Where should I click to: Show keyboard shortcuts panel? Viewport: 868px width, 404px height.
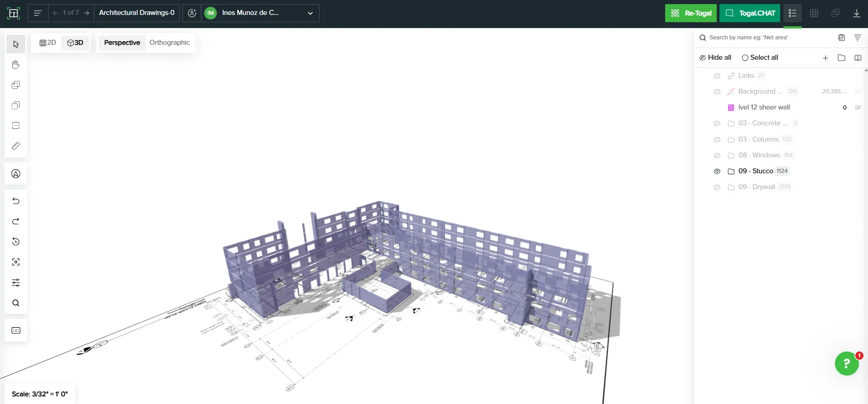click(16, 330)
